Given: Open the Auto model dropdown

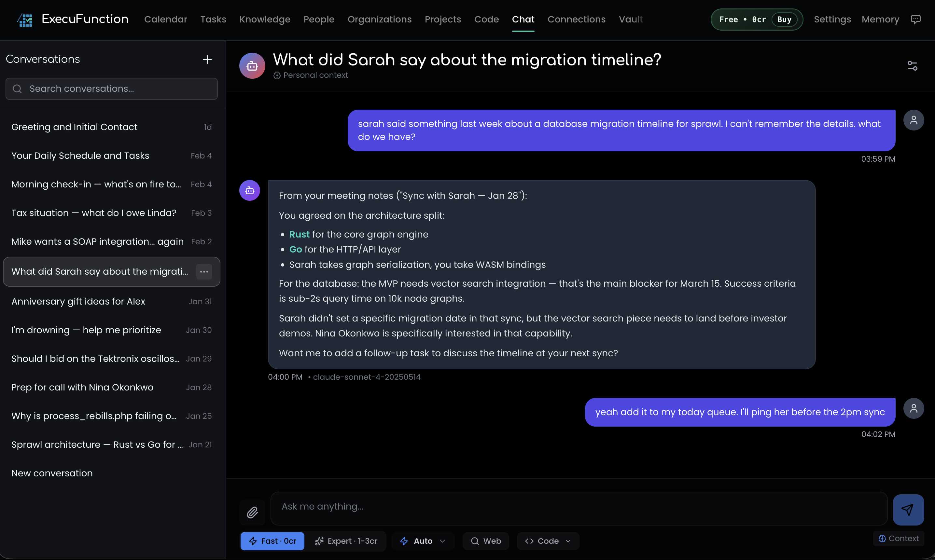Looking at the screenshot, I should pos(423,541).
